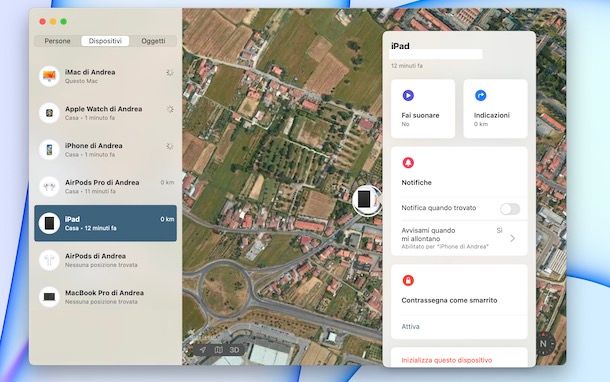Click the Fai suonare play icon
610x382 pixels.
(x=408, y=95)
